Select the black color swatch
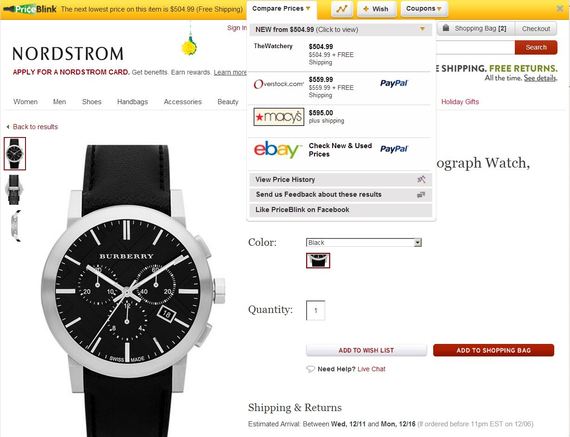The width and height of the screenshot is (570, 437). point(318,261)
